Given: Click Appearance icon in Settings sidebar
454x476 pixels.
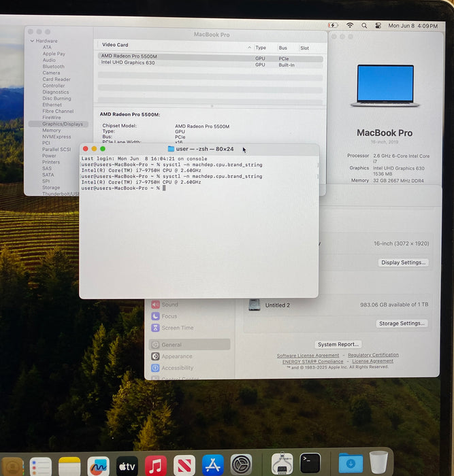Looking at the screenshot, I should click(x=155, y=356).
